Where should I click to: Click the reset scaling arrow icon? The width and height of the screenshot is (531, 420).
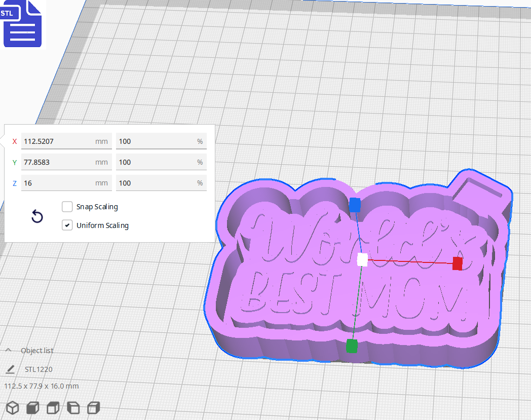point(37,216)
